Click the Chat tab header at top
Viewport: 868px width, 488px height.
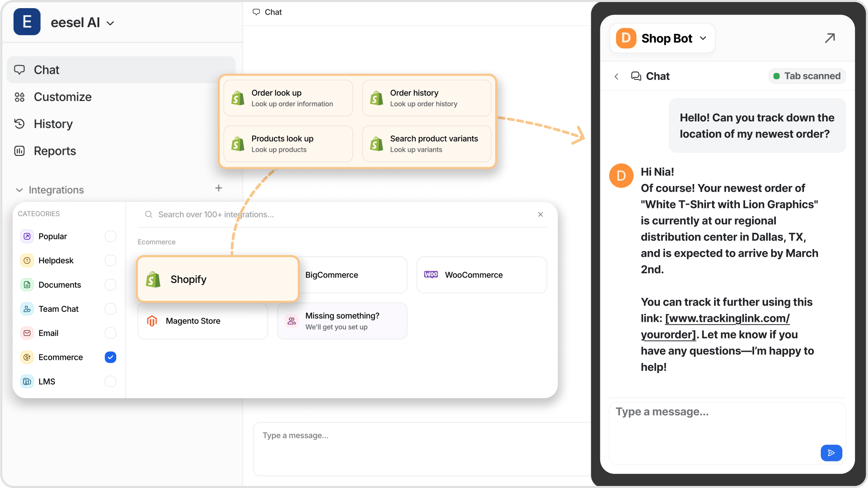point(268,12)
